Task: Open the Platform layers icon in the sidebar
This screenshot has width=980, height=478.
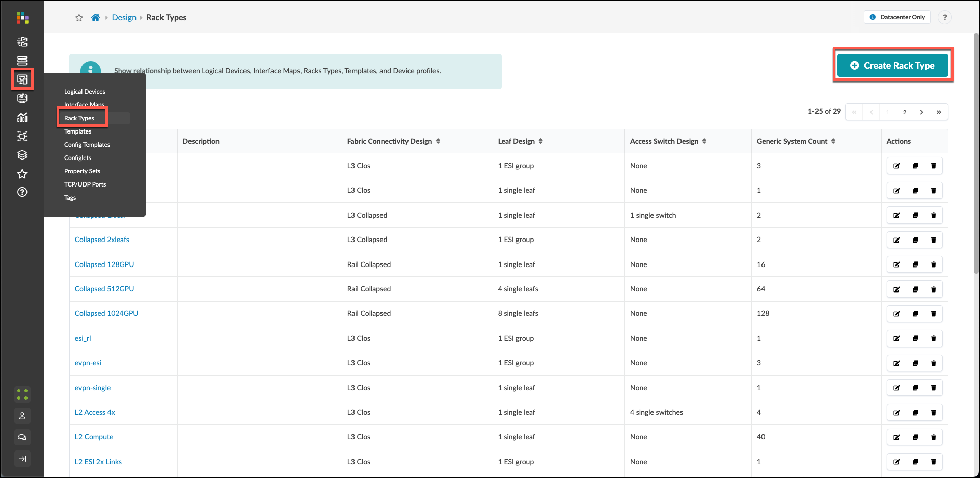Action: pyautogui.click(x=22, y=154)
